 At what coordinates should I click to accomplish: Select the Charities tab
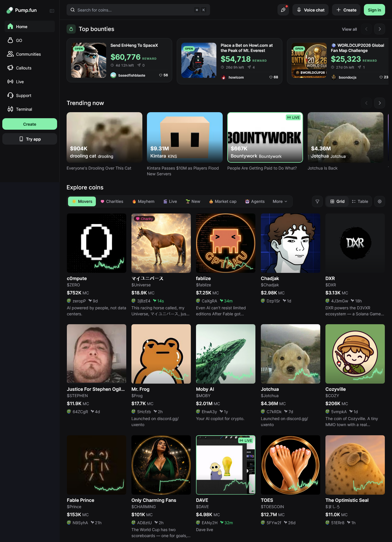[x=112, y=201]
